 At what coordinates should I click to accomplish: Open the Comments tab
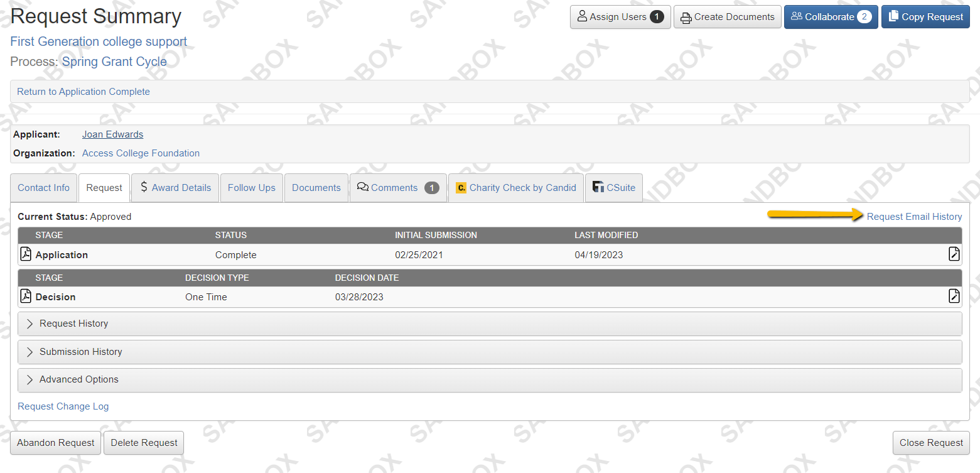pyautogui.click(x=398, y=188)
